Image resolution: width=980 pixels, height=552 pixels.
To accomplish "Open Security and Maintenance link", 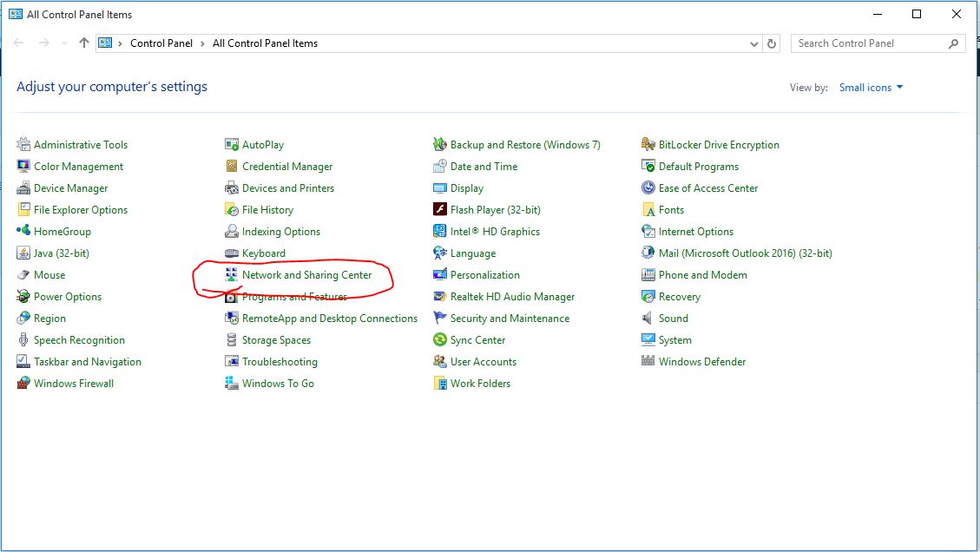I will pos(510,319).
